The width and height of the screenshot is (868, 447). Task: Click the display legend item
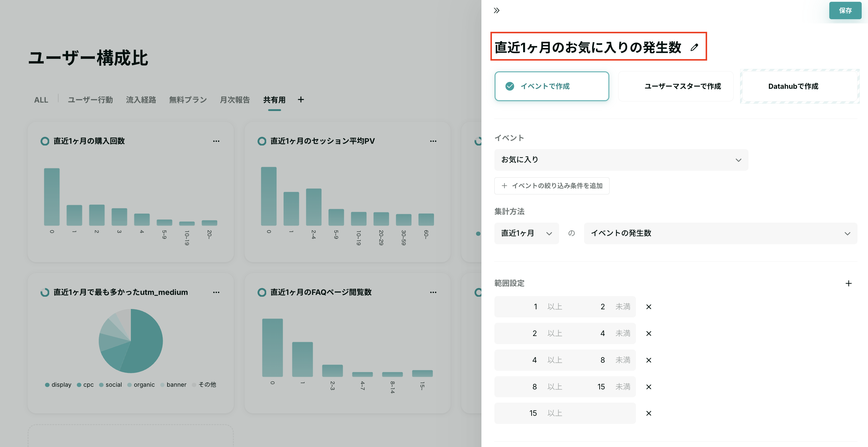click(x=58, y=385)
